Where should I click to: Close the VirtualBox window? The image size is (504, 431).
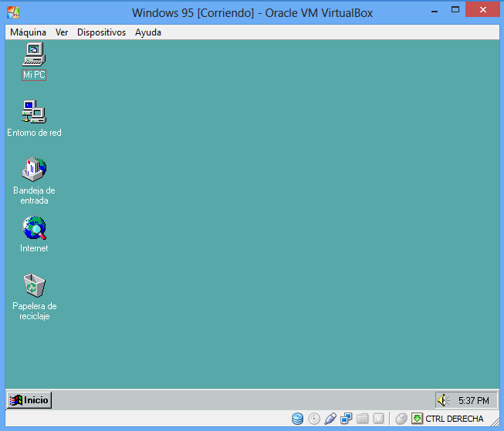[483, 9]
